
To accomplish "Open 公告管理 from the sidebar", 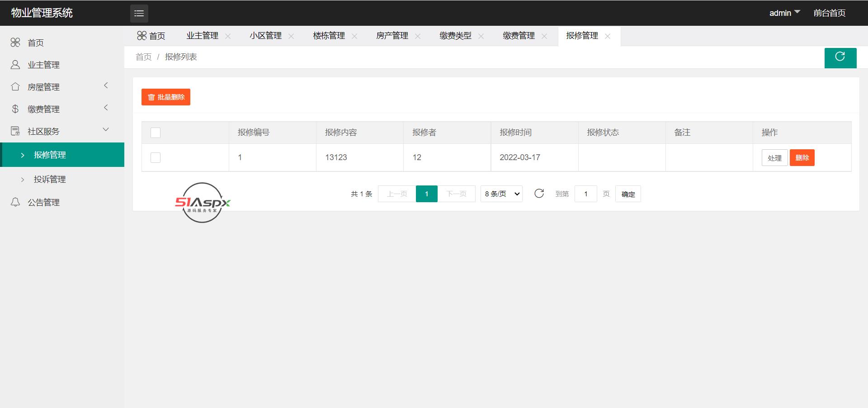I will [x=43, y=202].
